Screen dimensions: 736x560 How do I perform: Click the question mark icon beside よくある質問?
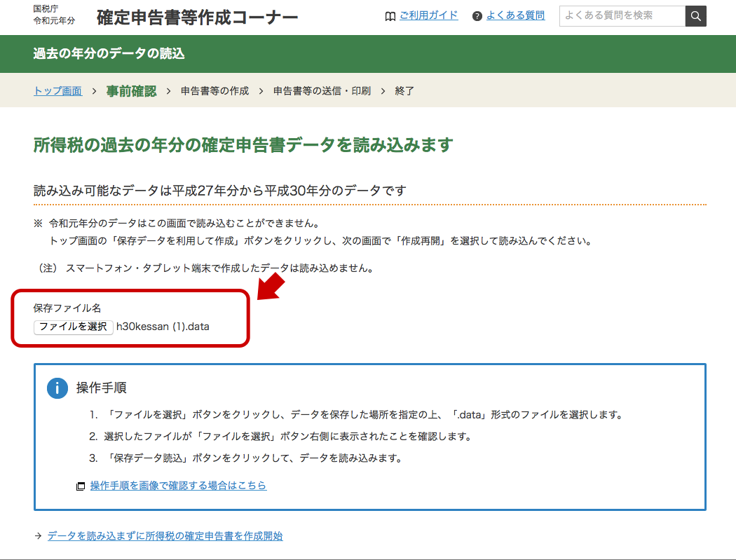[477, 15]
